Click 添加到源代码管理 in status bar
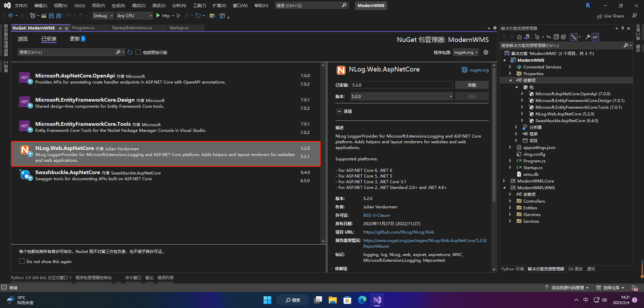Image resolution: width=644 pixels, height=308 pixels. [x=567, y=288]
